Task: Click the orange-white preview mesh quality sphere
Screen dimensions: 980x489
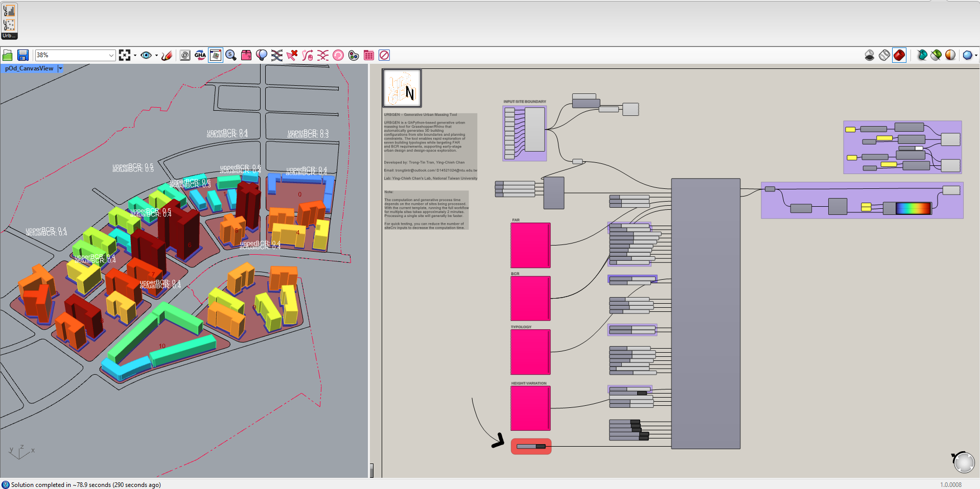Action: point(950,55)
